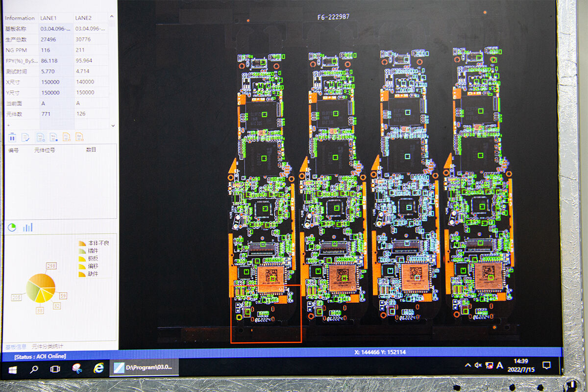Switch to bar chart view
This screenshot has width=588, height=392.
coord(28,227)
